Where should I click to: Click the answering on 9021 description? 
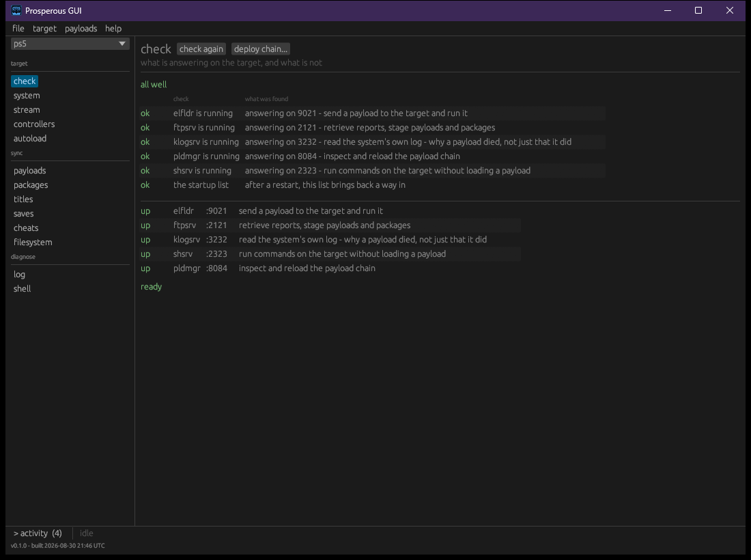(x=356, y=113)
